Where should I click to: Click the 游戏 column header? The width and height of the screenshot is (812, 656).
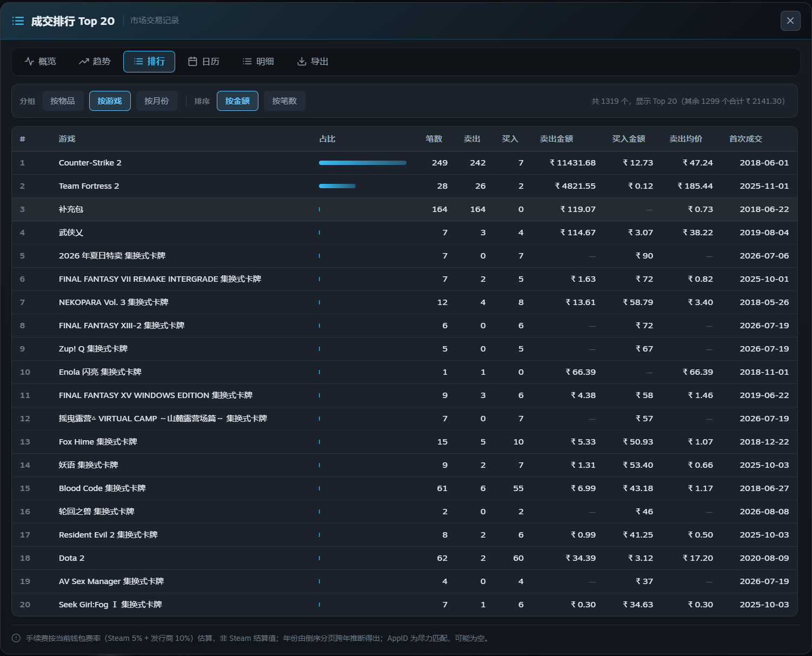pos(67,139)
